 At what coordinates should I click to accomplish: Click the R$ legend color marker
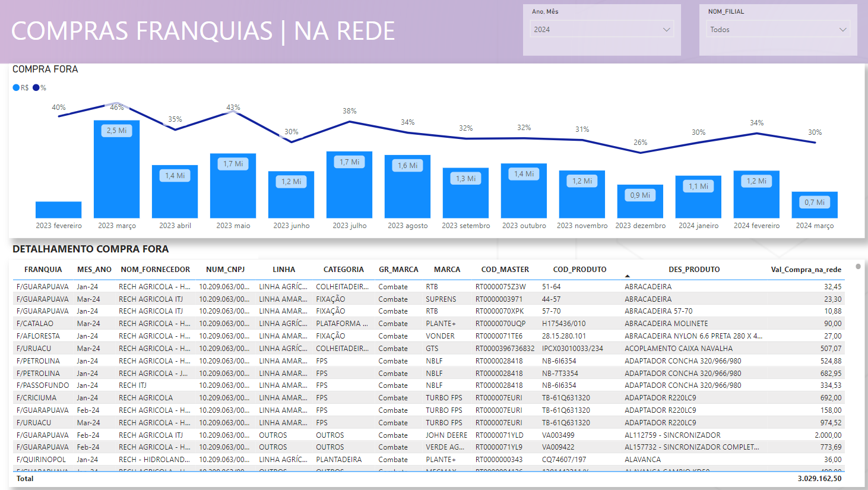tap(16, 87)
